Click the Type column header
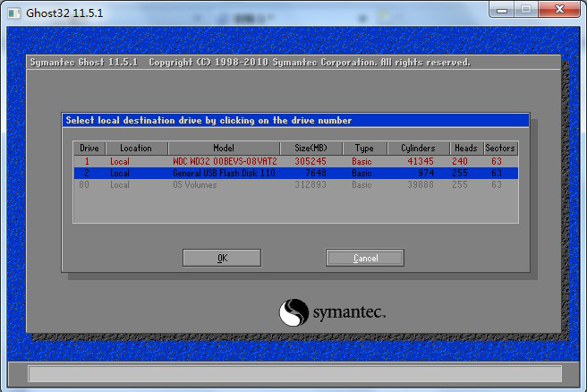The height and width of the screenshot is (392, 587). (x=364, y=149)
